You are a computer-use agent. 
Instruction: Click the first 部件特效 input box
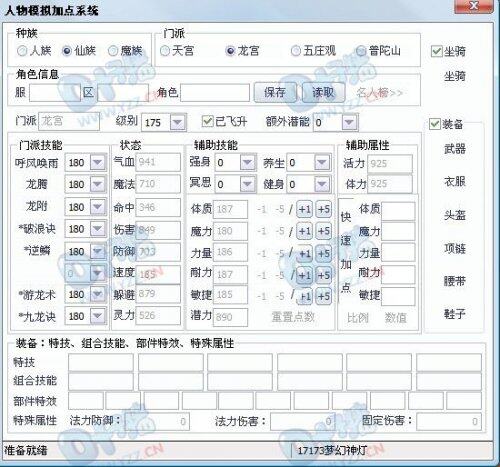[86, 401]
